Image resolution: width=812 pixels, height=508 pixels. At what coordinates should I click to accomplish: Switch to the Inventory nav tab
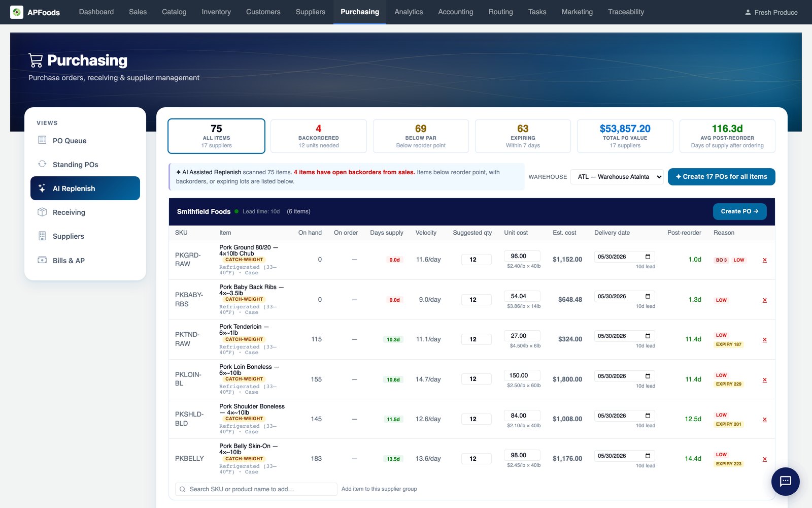[x=216, y=12]
